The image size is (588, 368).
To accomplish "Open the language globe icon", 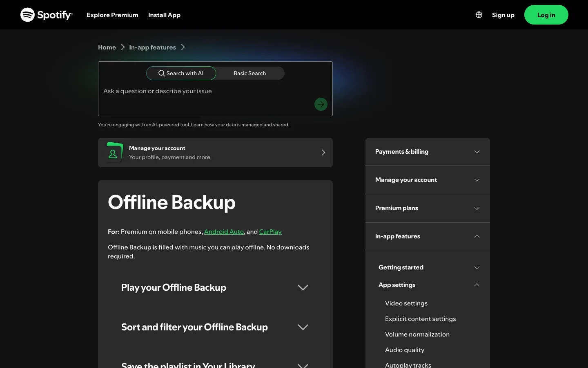I will 479,15.
